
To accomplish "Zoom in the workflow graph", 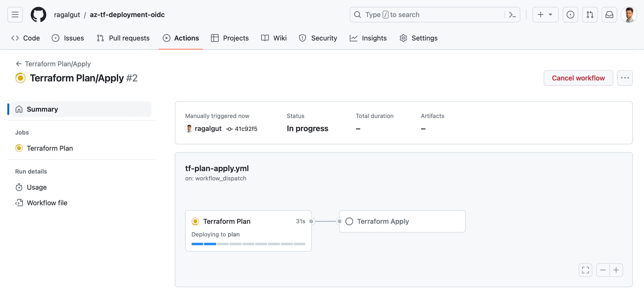I will (616, 270).
